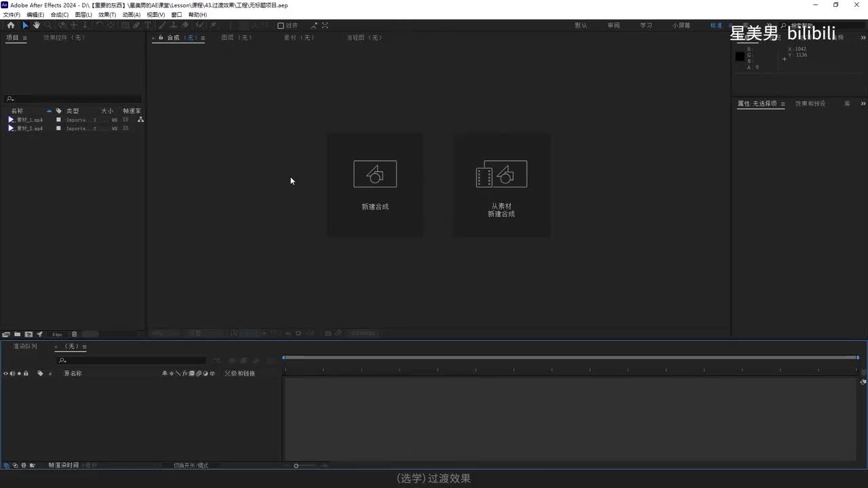This screenshot has height=488, width=868.
Task: Select 素材_1.mp4 in the project panel
Action: click(x=30, y=120)
